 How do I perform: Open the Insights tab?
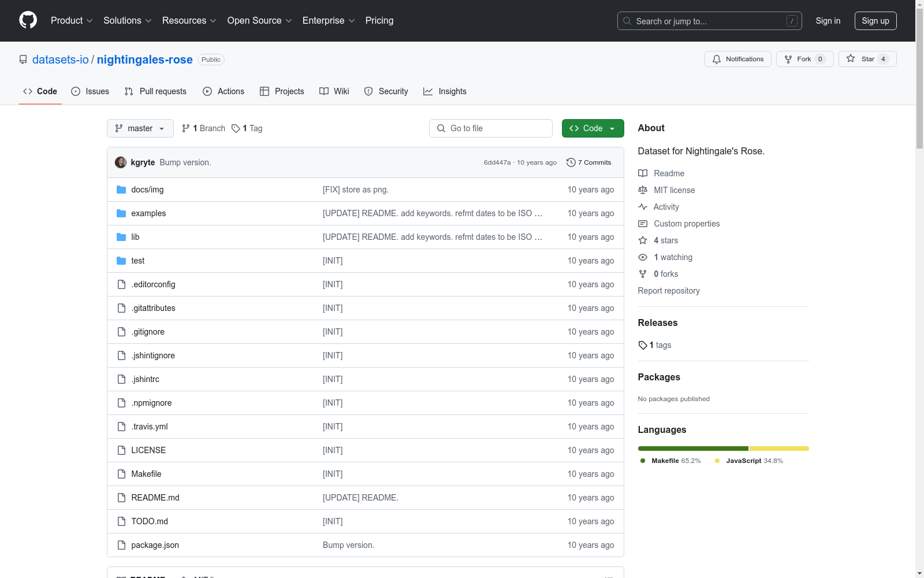(x=445, y=91)
